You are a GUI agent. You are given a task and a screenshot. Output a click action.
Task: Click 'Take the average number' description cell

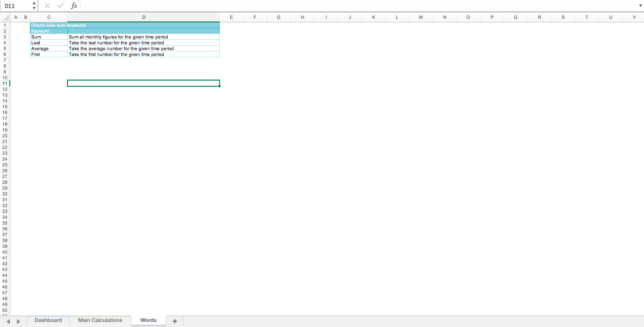tap(144, 48)
